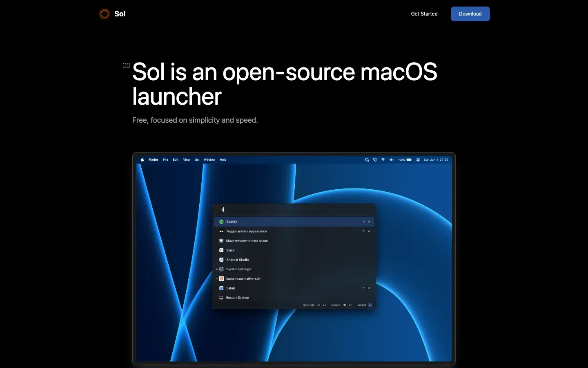Click the Spotify app icon
Viewport: 588px width, 368px height.
(x=221, y=222)
